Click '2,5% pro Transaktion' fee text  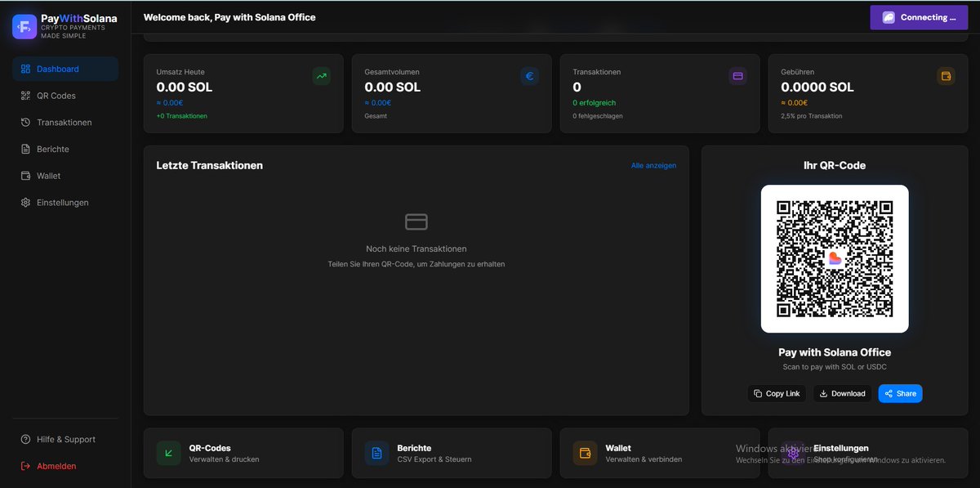click(812, 116)
